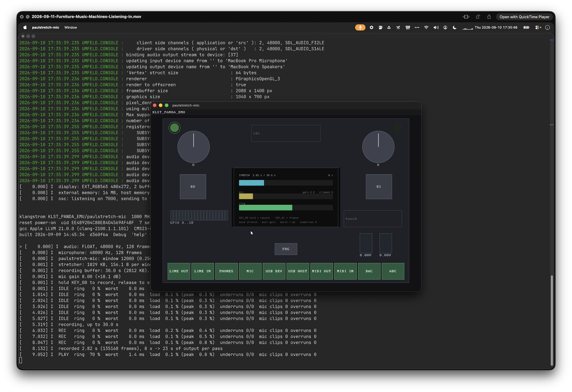Toggle the USB DEV connector
Screen dimensions: 572x392
[274, 271]
